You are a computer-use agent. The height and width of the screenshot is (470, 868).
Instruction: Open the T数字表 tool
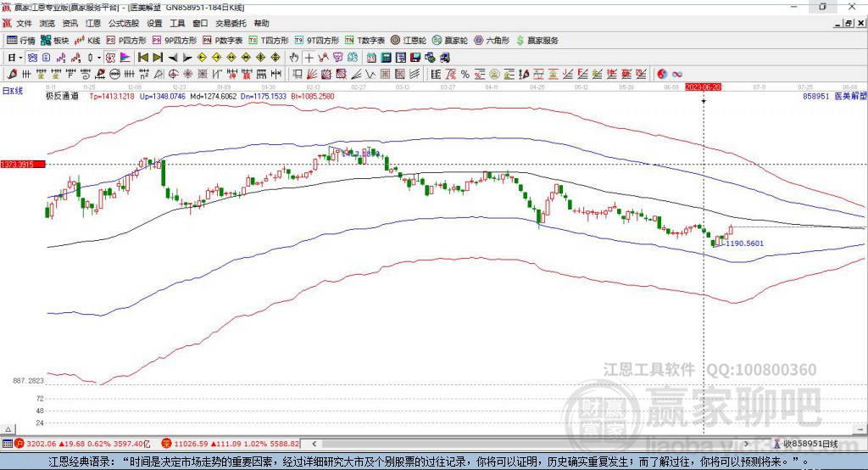[x=364, y=41]
